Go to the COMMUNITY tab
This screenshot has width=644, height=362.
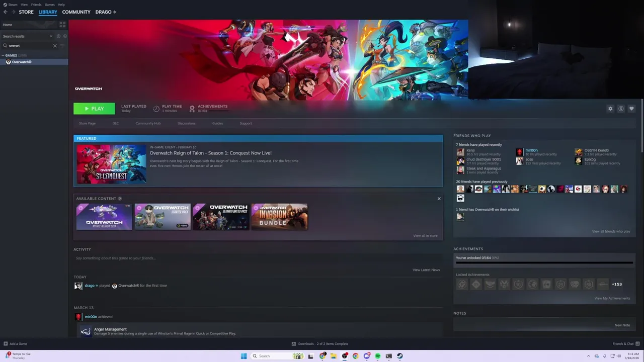pyautogui.click(x=76, y=12)
